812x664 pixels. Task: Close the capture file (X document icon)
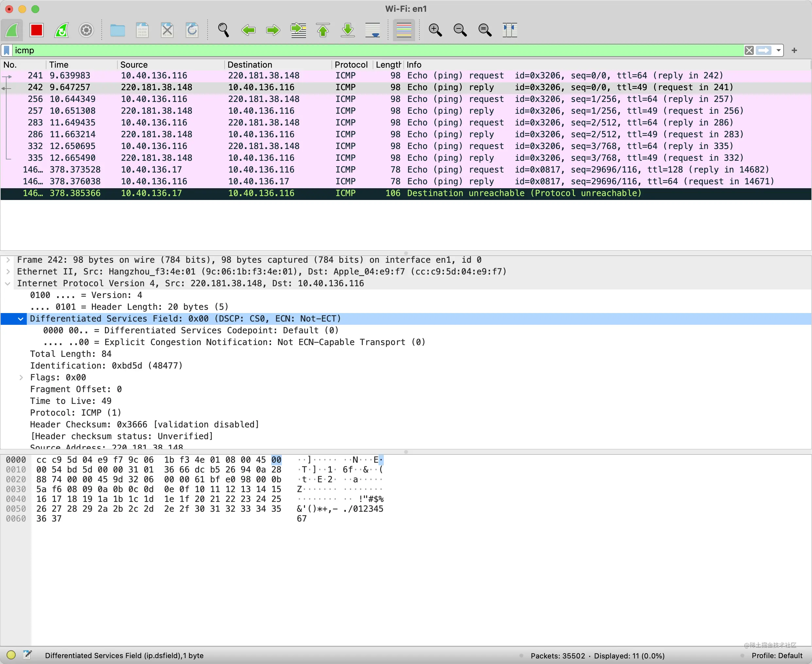(167, 30)
